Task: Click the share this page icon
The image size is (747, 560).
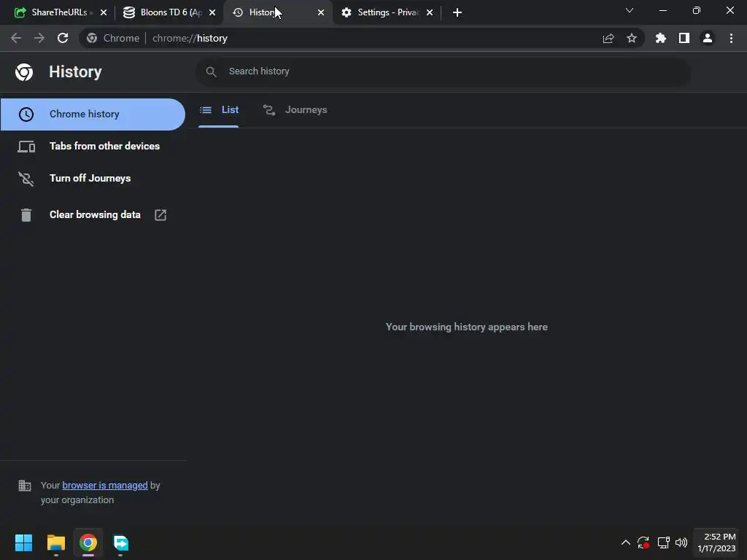Action: (608, 39)
